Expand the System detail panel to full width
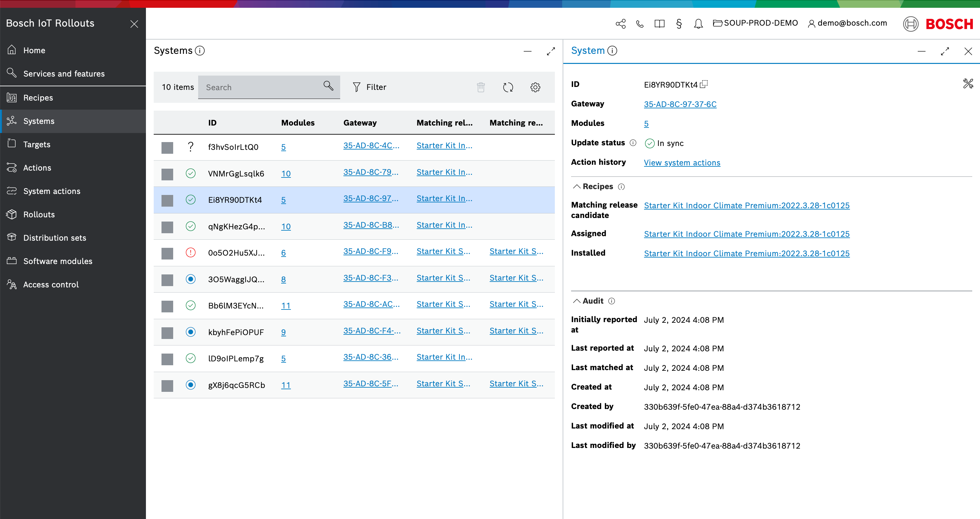Viewport: 980px width, 519px height. pos(945,51)
